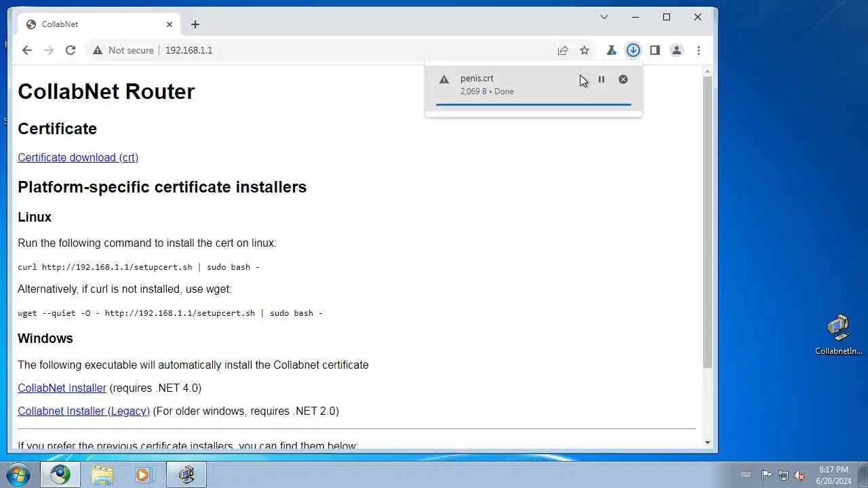
Task: Open the Certificate download (crt) link
Action: [78, 157]
